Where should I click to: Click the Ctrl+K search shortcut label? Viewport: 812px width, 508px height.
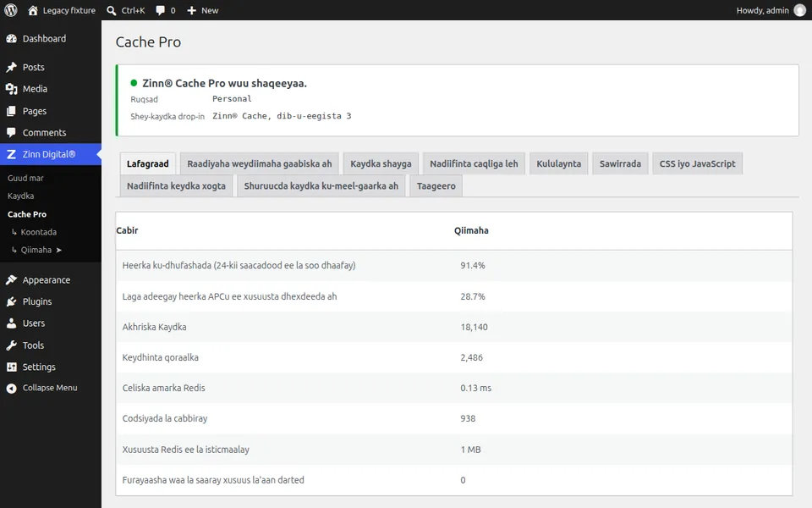pyautogui.click(x=133, y=10)
